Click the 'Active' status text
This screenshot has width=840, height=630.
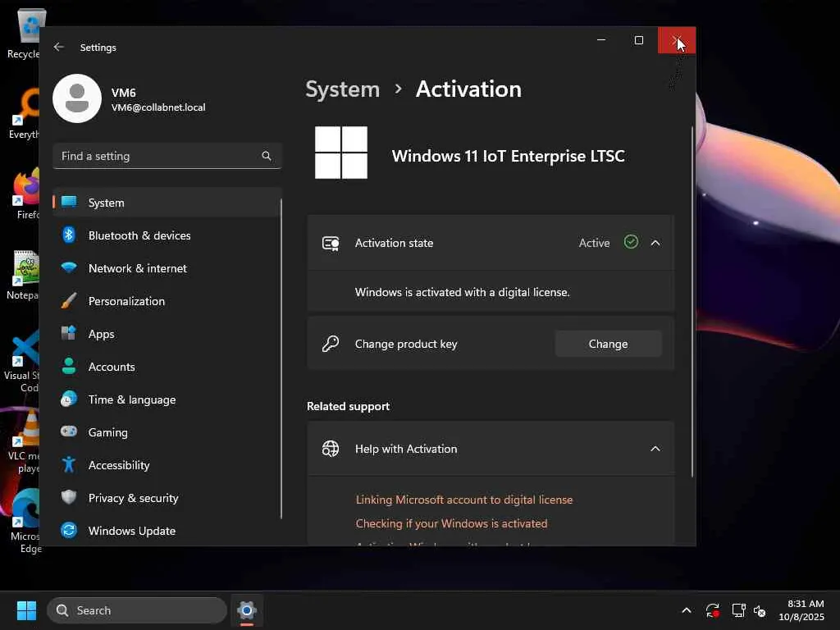point(594,243)
